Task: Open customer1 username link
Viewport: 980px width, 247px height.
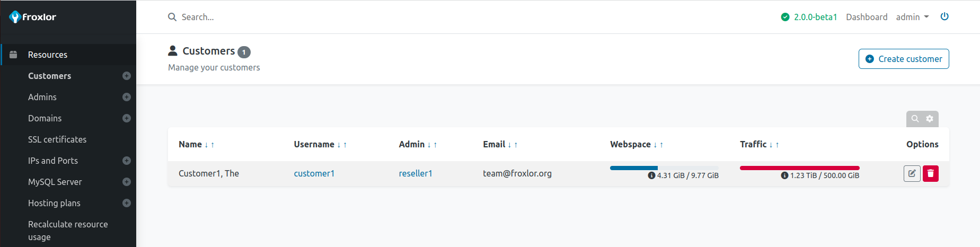Action: pyautogui.click(x=314, y=173)
